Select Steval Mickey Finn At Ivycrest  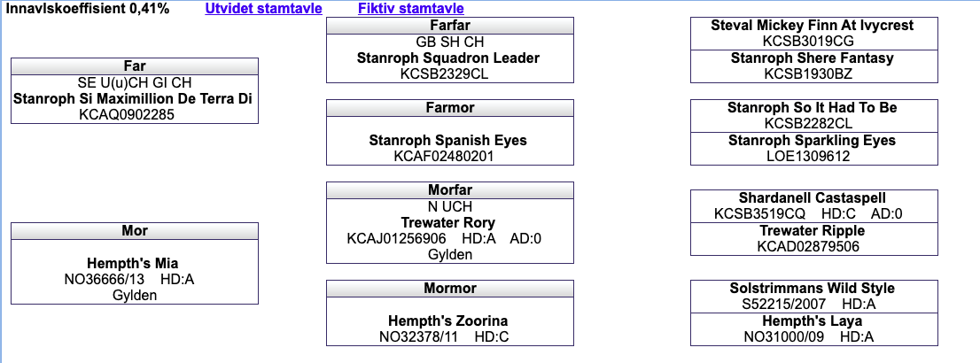tap(813, 26)
